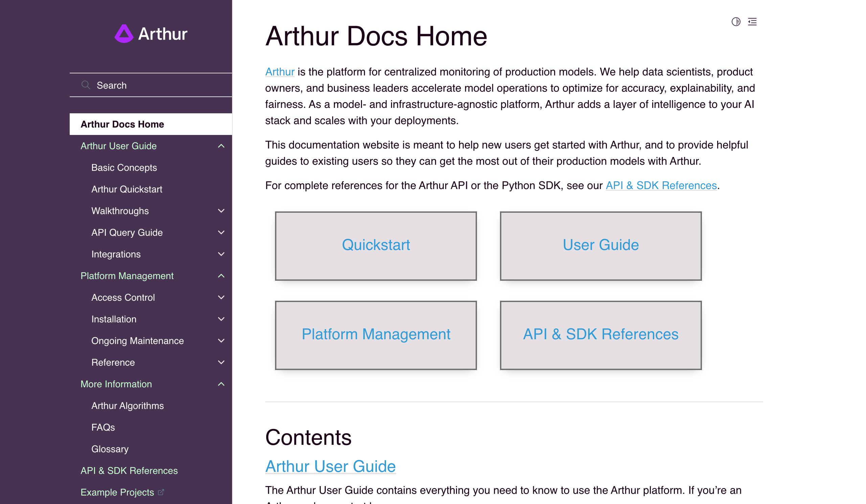This screenshot has width=866, height=504.
Task: Open Platform Management sidebar entry
Action: (x=127, y=276)
